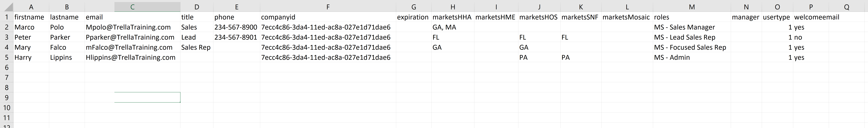
Task: Click the 'roles' header cell
Action: 692,17
